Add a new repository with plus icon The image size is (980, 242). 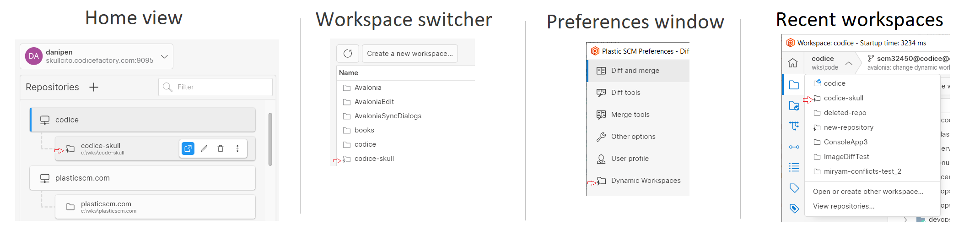(94, 87)
